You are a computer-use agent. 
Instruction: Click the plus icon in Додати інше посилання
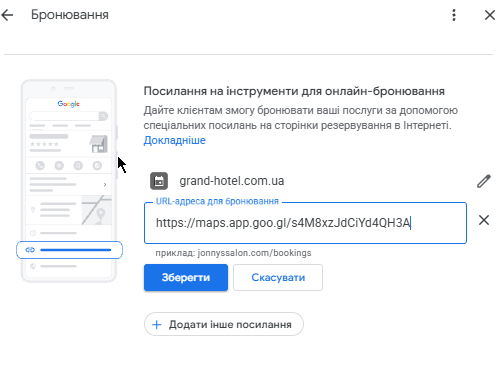point(157,324)
